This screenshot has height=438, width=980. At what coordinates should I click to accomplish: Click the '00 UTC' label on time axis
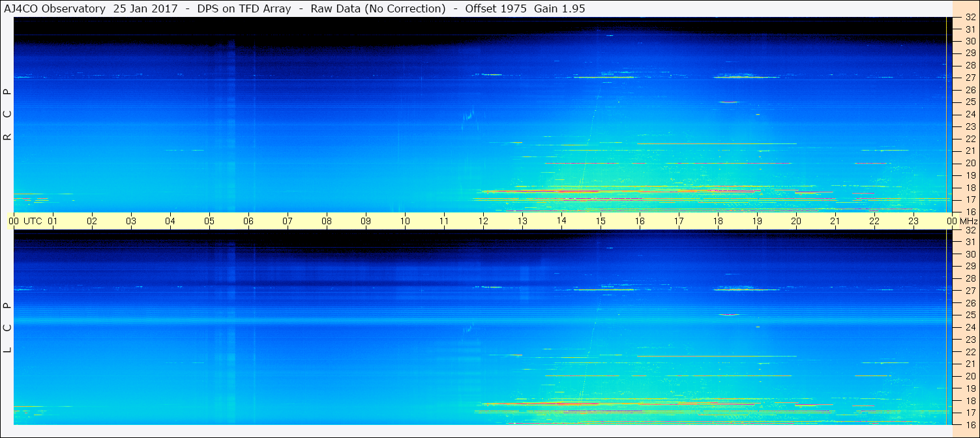[x=25, y=222]
